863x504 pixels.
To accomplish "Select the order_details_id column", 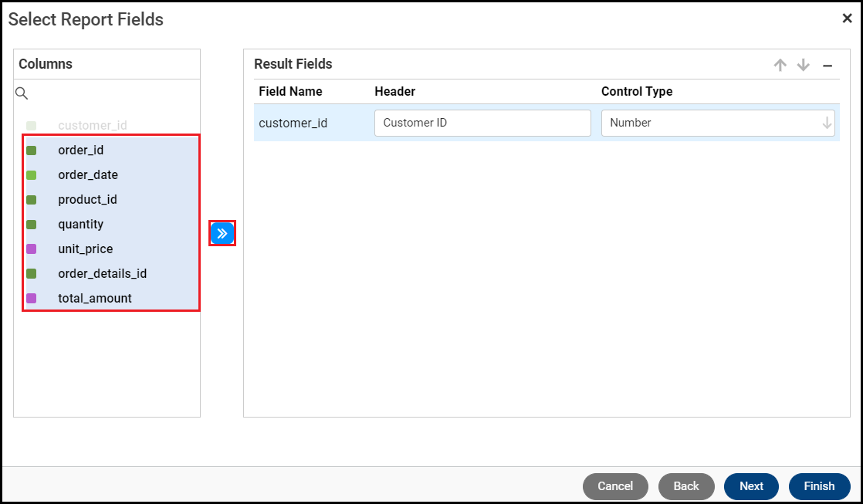I will tap(102, 274).
